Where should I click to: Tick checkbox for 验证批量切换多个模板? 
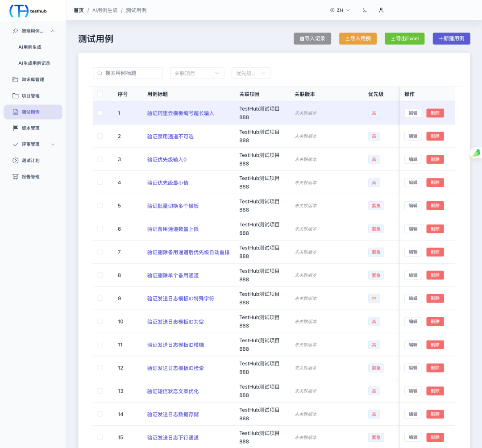point(100,206)
